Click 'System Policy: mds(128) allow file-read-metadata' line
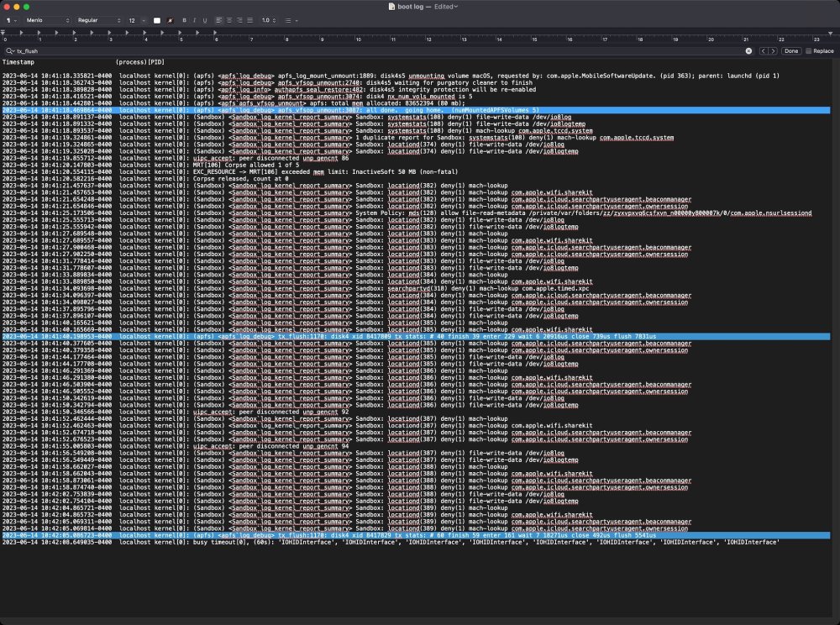840x625 pixels. pos(407,213)
